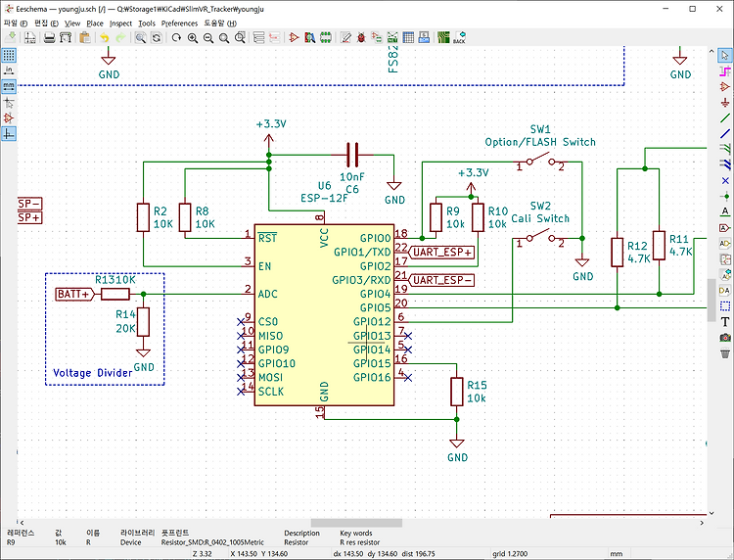Screen dimensions: 734x560
Task: Generate the netlist
Action: point(392,37)
